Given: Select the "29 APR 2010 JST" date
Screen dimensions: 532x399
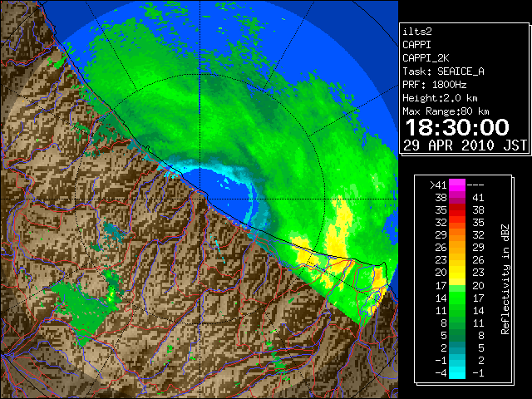Looking at the screenshot, I should click(x=465, y=145).
